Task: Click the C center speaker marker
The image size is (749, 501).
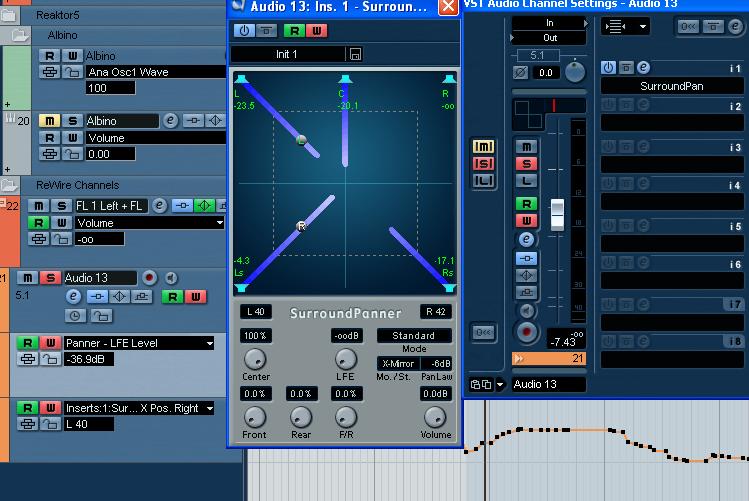Action: [345, 79]
